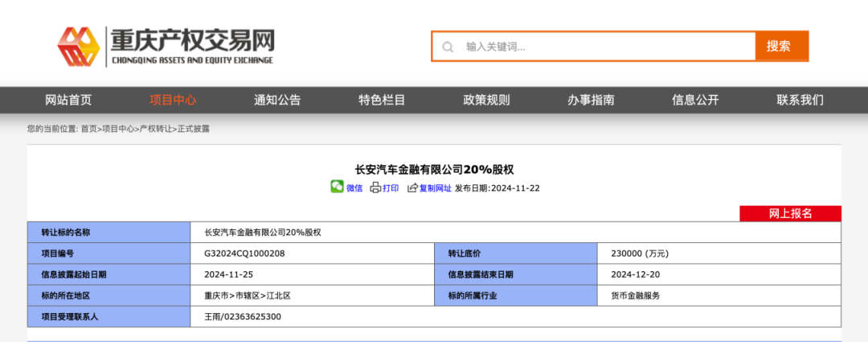Open the 政策规则 nav item
The height and width of the screenshot is (342, 868).
point(486,101)
